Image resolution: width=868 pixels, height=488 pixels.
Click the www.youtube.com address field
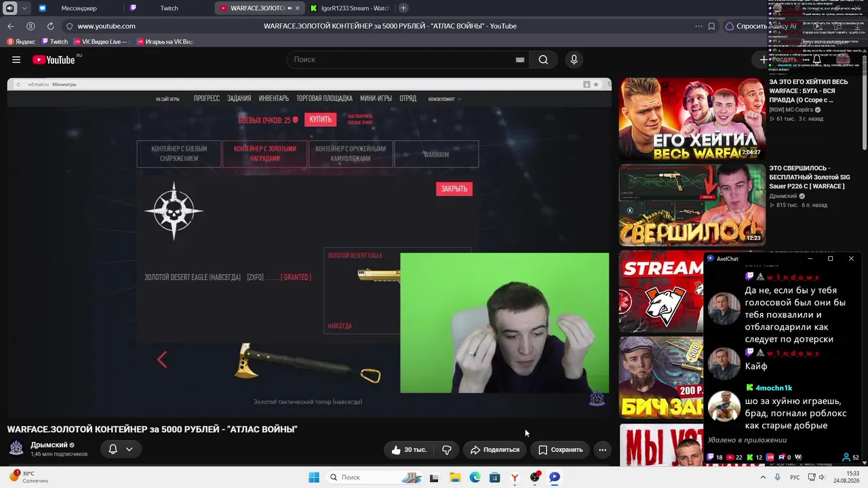tap(106, 26)
